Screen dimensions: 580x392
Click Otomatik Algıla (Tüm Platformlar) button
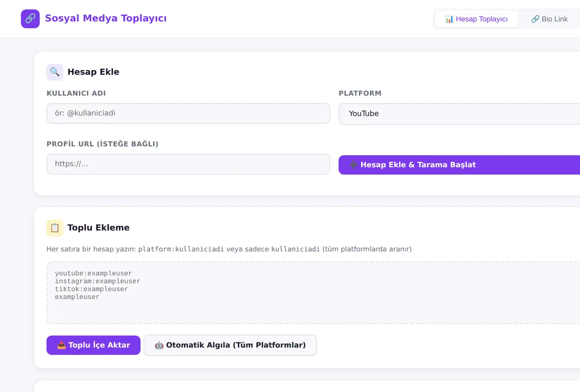pyautogui.click(x=230, y=345)
